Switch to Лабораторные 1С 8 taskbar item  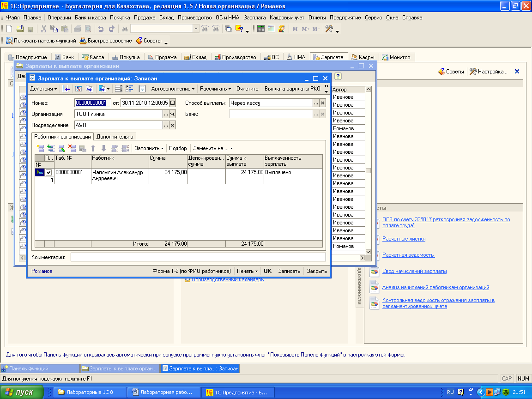(90, 392)
